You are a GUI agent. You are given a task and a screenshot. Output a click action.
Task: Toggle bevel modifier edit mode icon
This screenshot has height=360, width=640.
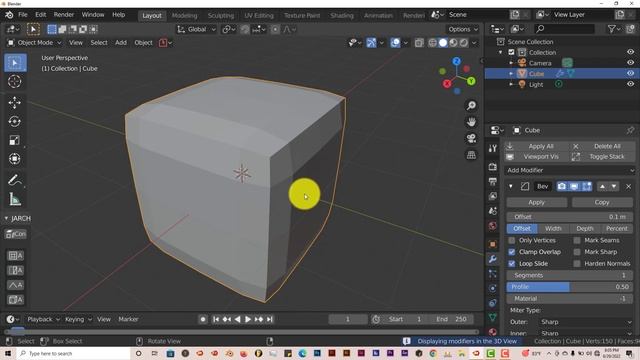coord(587,187)
